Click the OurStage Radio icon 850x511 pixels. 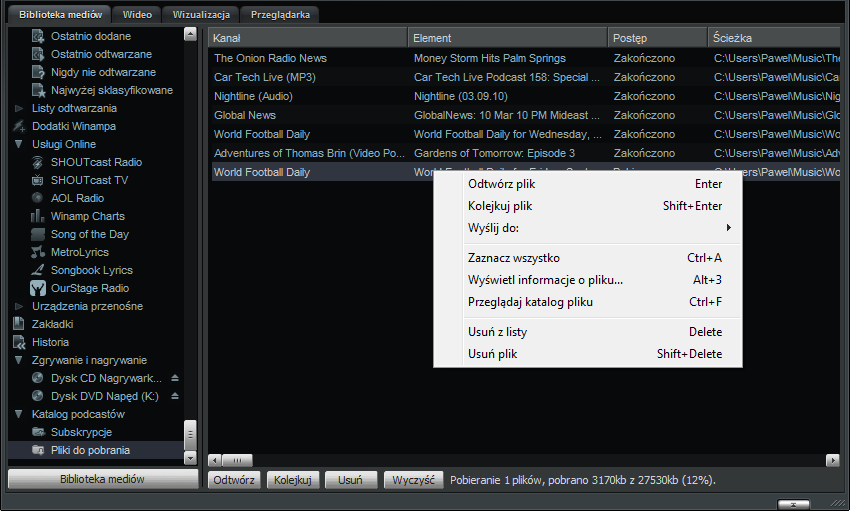point(38,288)
